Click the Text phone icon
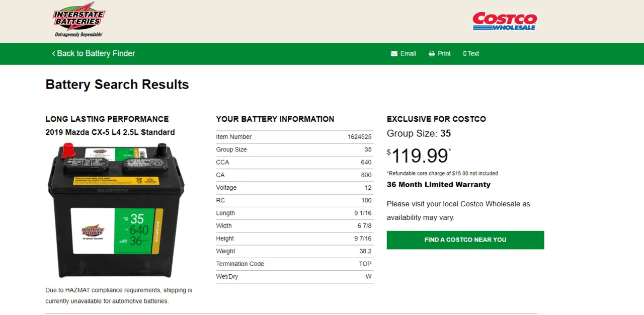The width and height of the screenshot is (644, 315). [465, 54]
